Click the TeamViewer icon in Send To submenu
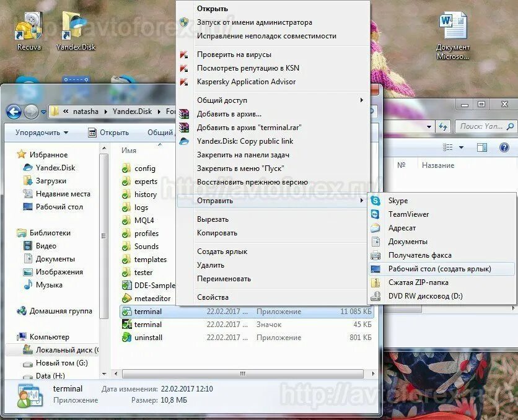The height and width of the screenshot is (420, 518). (375, 214)
